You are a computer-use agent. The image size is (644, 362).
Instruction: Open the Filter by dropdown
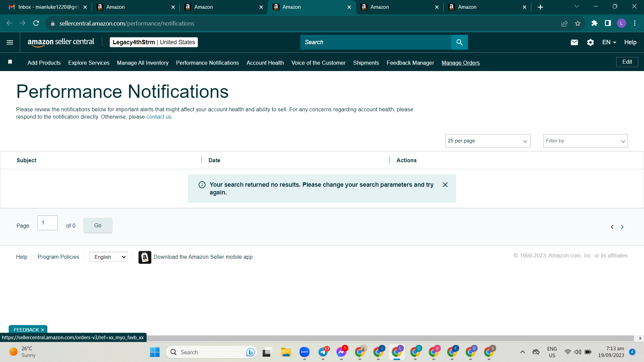point(585,141)
